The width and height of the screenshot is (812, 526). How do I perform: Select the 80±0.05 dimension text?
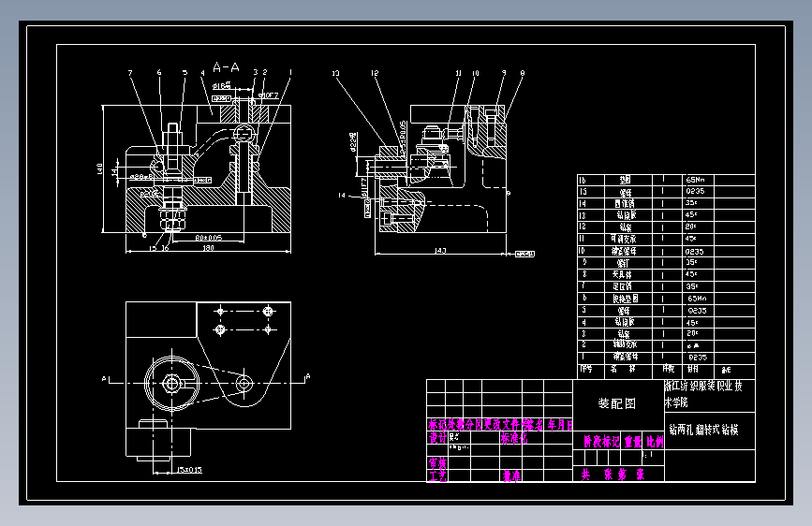tap(209, 238)
